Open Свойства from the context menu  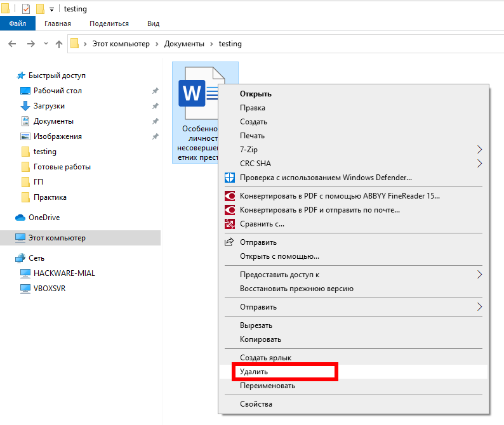[x=354, y=404]
